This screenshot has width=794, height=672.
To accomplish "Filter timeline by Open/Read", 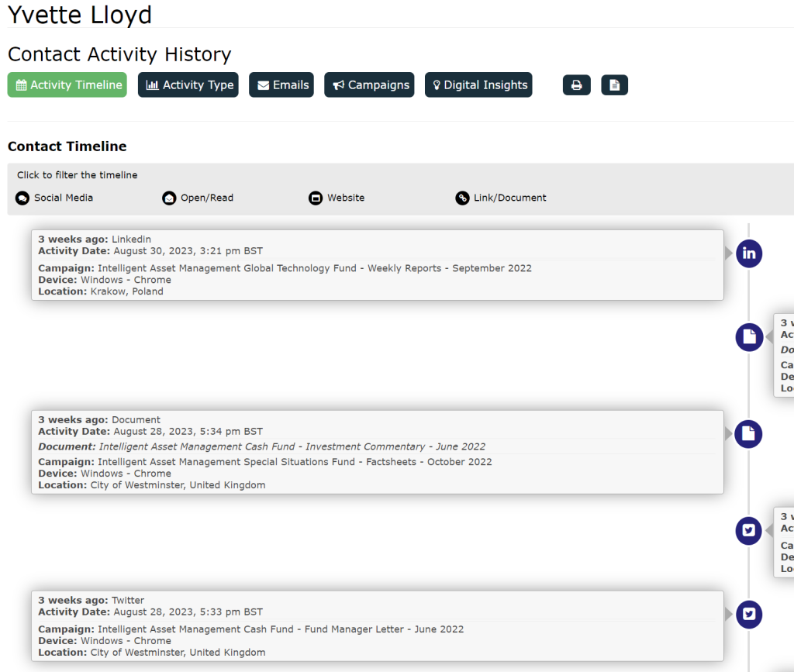I will click(x=206, y=198).
